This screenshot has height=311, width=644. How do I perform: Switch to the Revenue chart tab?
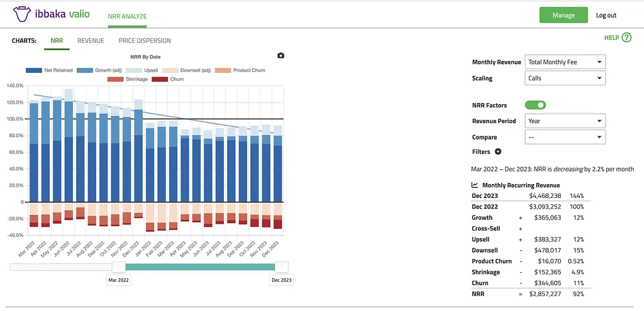(91, 41)
